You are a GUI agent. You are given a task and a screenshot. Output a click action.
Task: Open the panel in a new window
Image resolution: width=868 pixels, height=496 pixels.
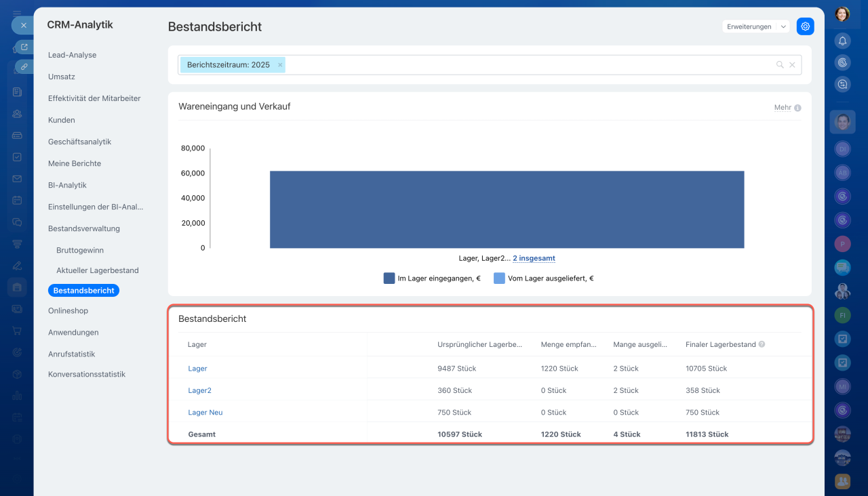point(24,47)
